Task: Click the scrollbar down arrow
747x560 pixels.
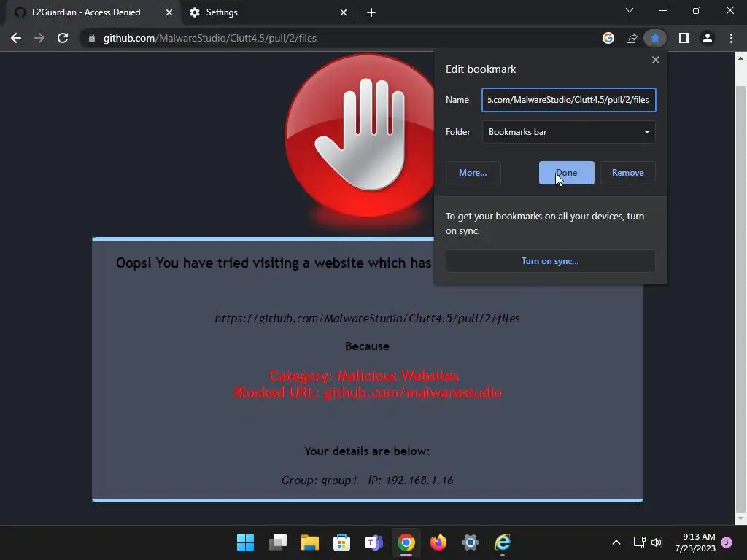Action: coord(740,518)
